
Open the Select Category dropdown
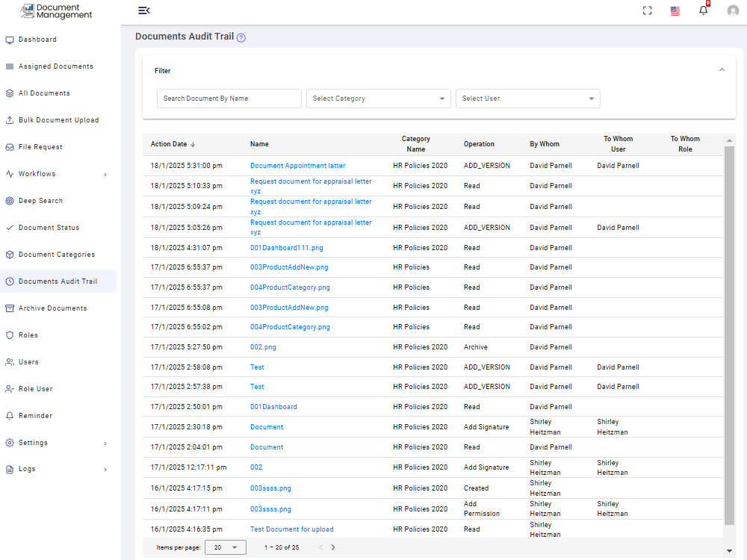tap(378, 99)
